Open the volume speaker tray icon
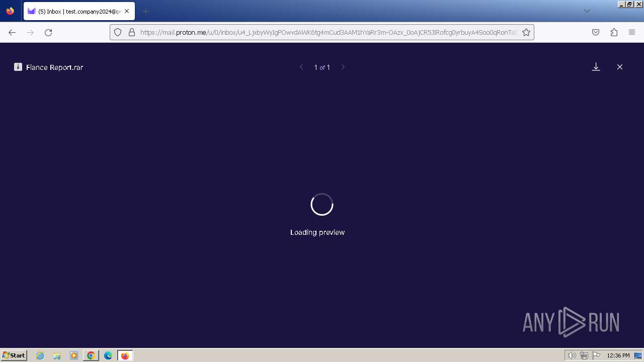 [572, 355]
